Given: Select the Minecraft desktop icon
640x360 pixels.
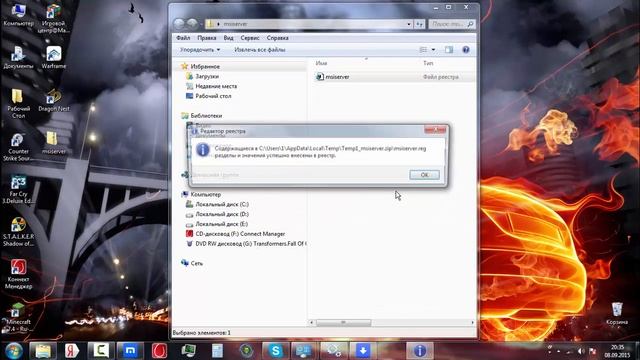Looking at the screenshot, I should tap(18, 317).
